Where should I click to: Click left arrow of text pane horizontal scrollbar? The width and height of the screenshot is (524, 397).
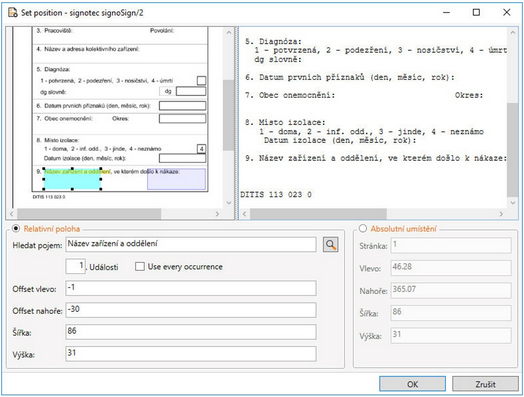point(244,214)
